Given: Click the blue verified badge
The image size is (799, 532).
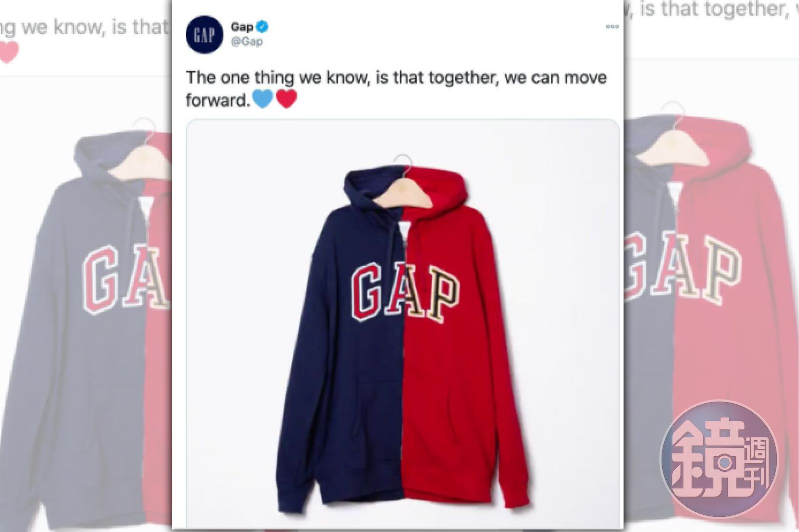Looking at the screenshot, I should coord(262,26).
